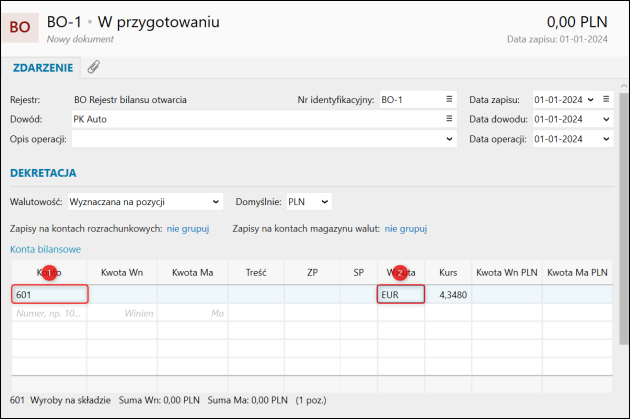
Task: Open the Konta bilansowe link
Action: (x=45, y=249)
